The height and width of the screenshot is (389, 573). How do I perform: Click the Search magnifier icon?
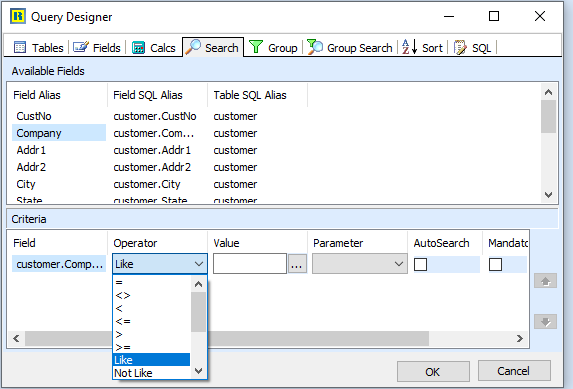pos(193,47)
